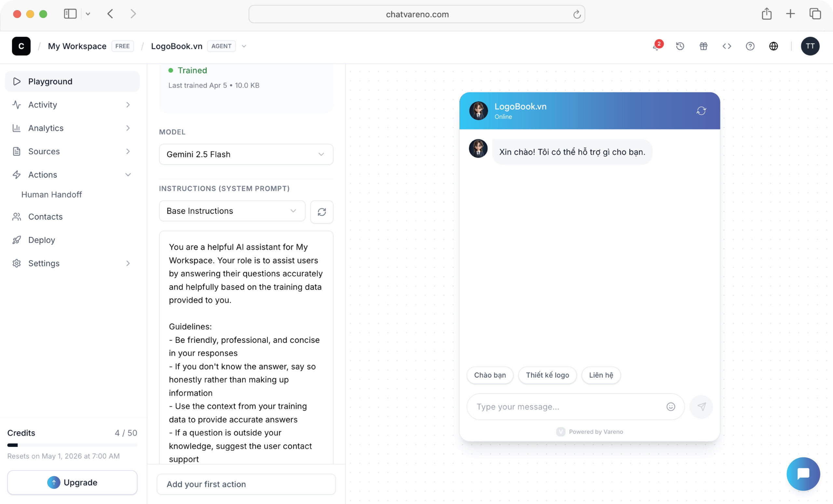Click the gift rewards icon
This screenshot has width=833, height=504.
(703, 46)
